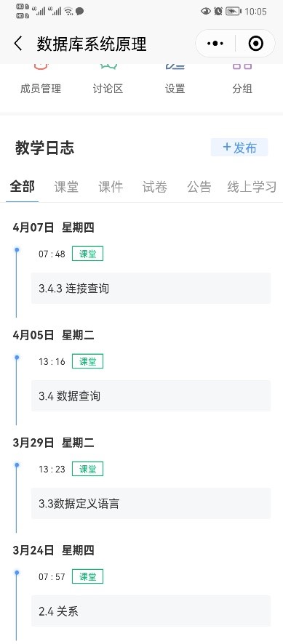Screen dimensions: 283x644
Task: Switch to the 试卷 tab
Action: pos(155,187)
